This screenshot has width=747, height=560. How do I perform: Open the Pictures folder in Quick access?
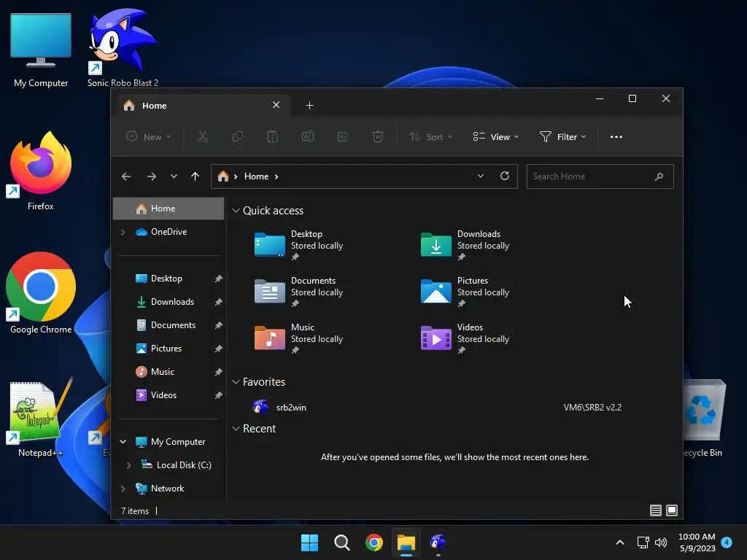click(465, 292)
